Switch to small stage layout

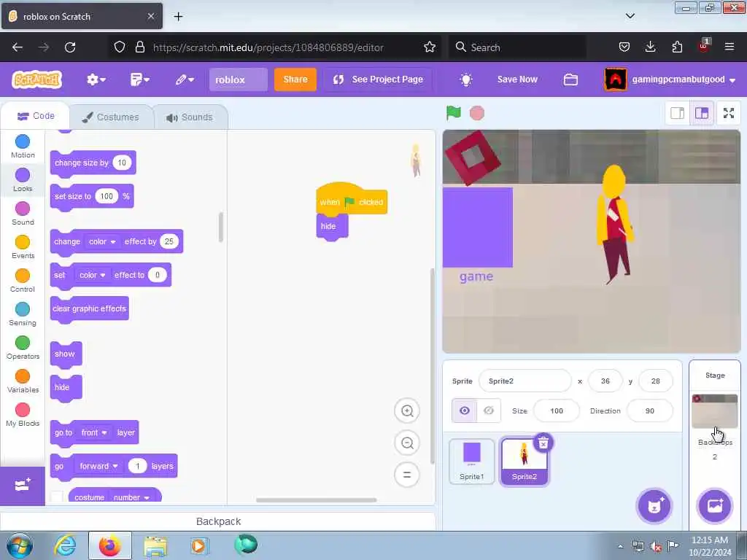(678, 113)
